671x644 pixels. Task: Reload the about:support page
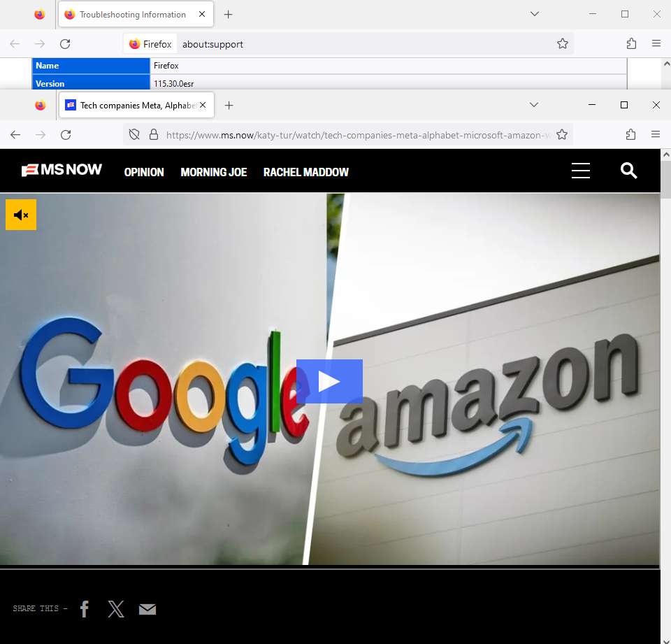(65, 43)
